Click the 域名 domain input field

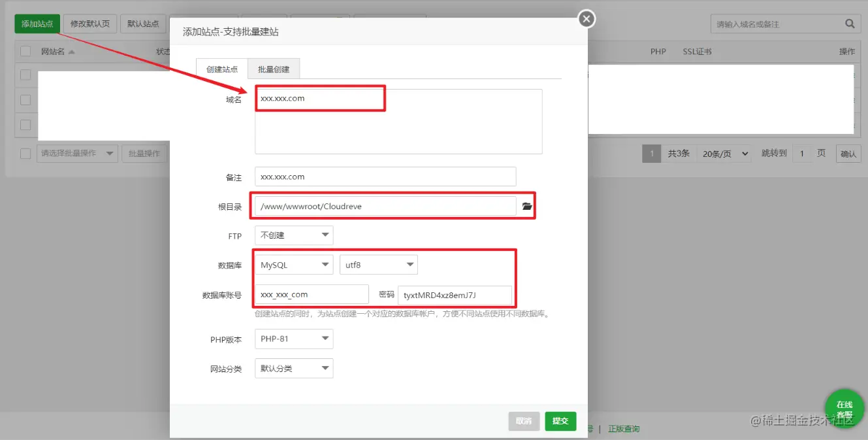(320, 97)
